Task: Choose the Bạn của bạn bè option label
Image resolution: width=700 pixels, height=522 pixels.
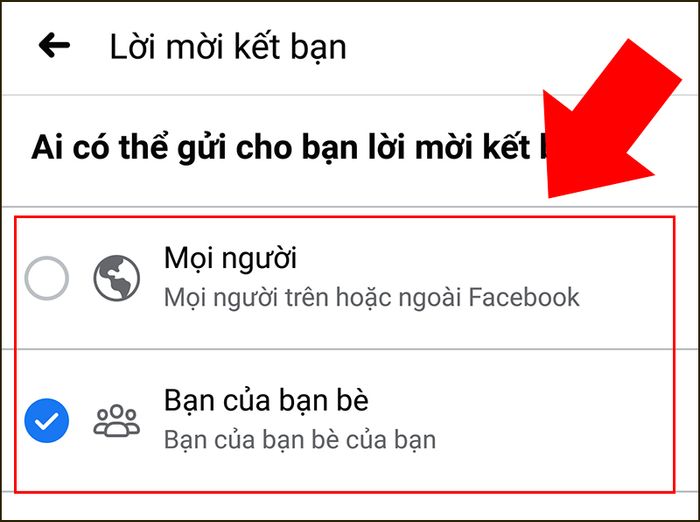Action: coord(267,400)
